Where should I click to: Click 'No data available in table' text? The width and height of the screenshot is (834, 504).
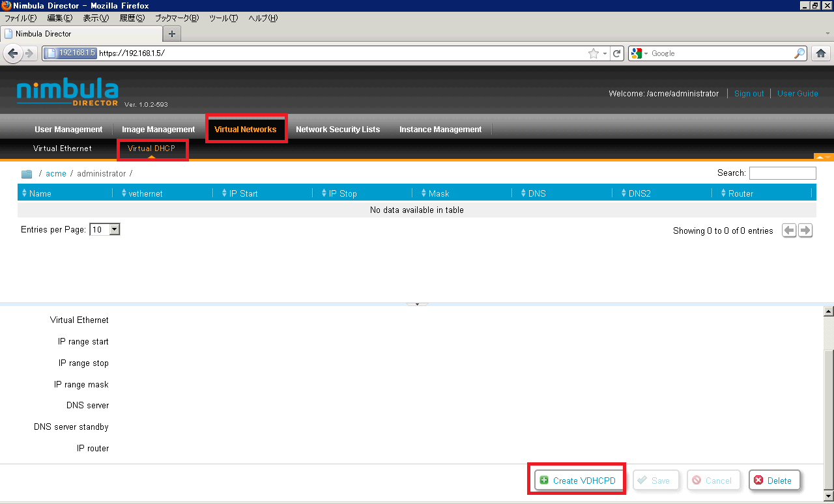pyautogui.click(x=417, y=210)
